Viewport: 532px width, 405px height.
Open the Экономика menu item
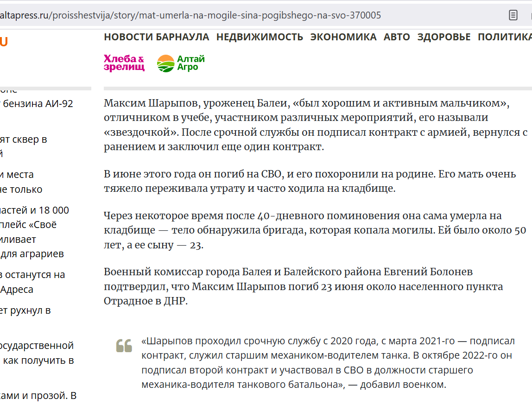(x=343, y=37)
